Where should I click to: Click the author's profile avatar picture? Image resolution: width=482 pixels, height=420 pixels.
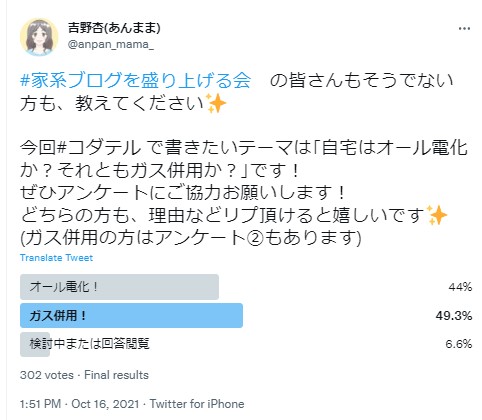point(39,37)
